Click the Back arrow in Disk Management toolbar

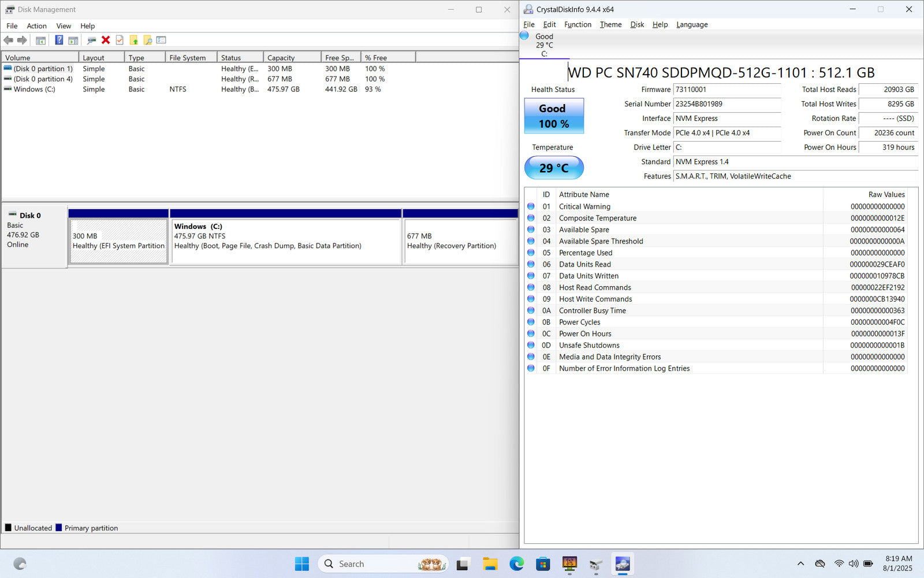pos(8,40)
